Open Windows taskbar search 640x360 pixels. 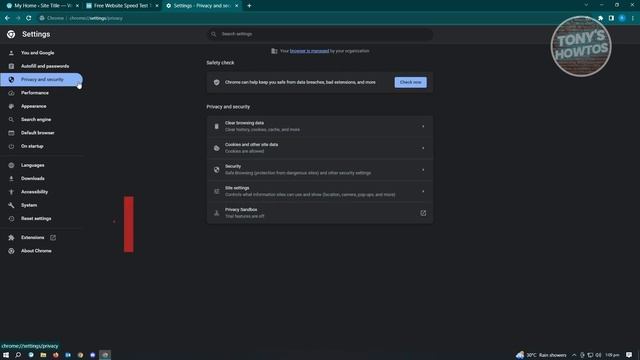18,355
